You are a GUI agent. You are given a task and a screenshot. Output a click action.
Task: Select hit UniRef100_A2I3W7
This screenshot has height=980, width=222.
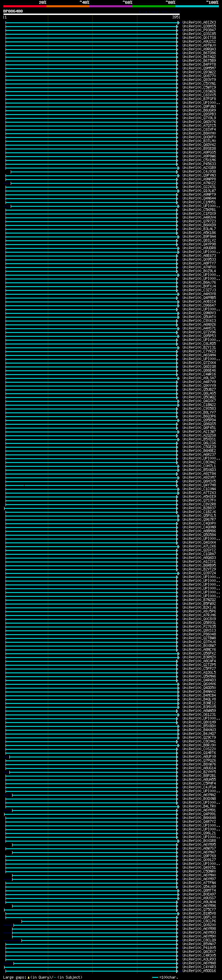click(199, 432)
